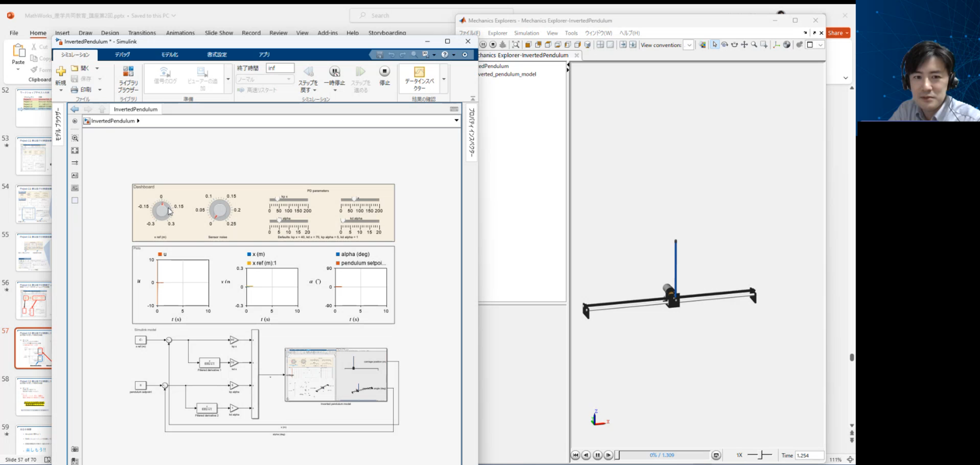
Task: Open the Data Inspector (データインスペクター)
Action: [x=419, y=78]
